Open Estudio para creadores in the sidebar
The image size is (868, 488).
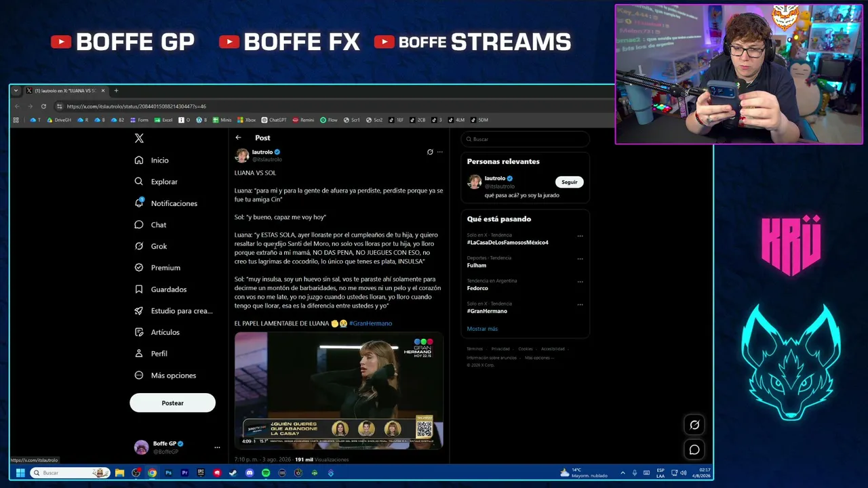[174, 310]
